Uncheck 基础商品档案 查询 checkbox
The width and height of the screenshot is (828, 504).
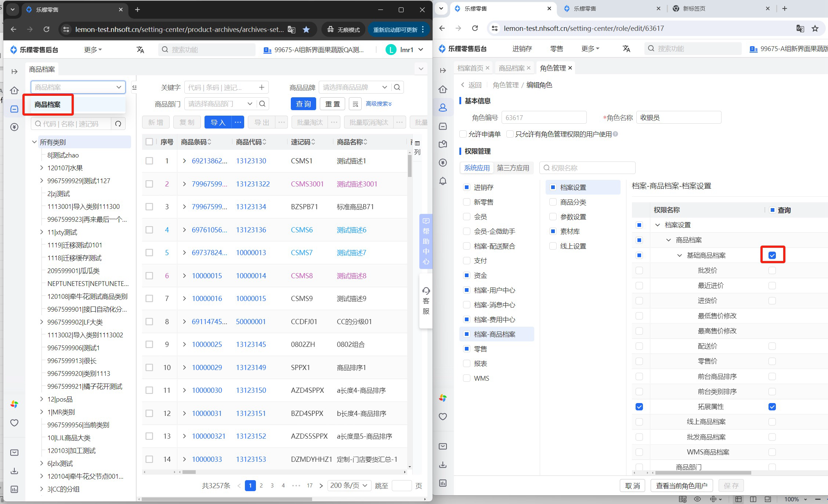(772, 255)
